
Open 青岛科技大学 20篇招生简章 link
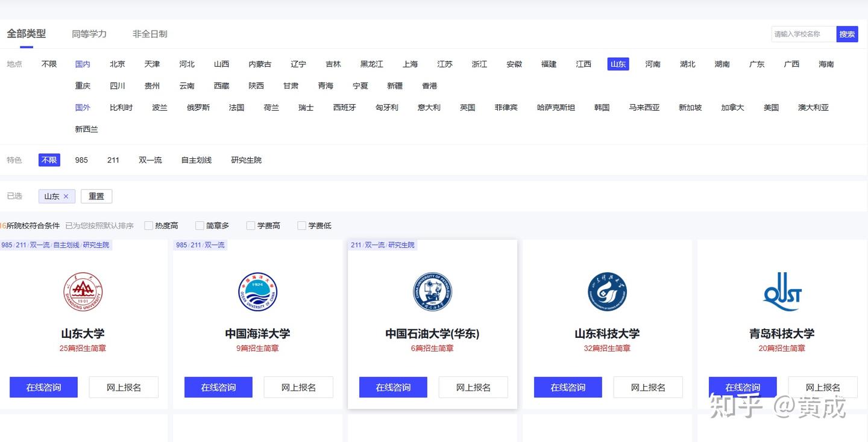782,349
